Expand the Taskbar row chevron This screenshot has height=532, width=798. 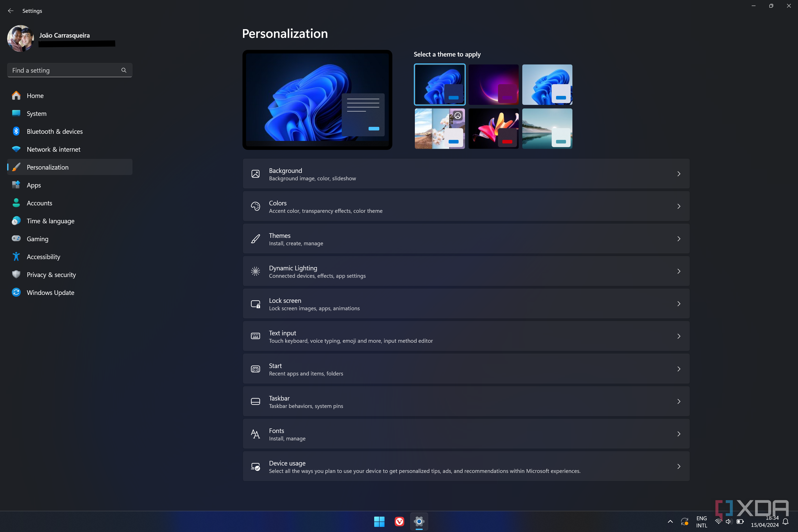679,401
